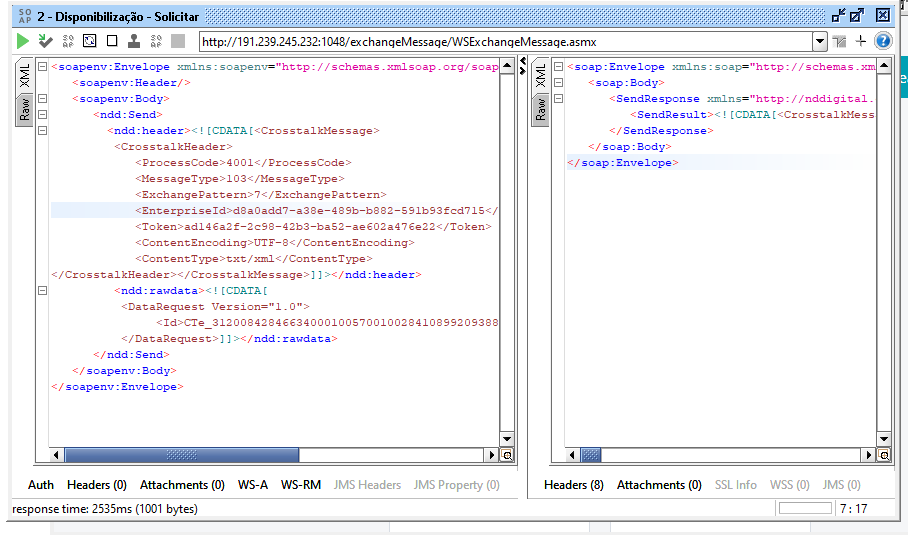Viewport: 908px width, 535px height.
Task: Click the green Submit request play button
Action: 22,41
